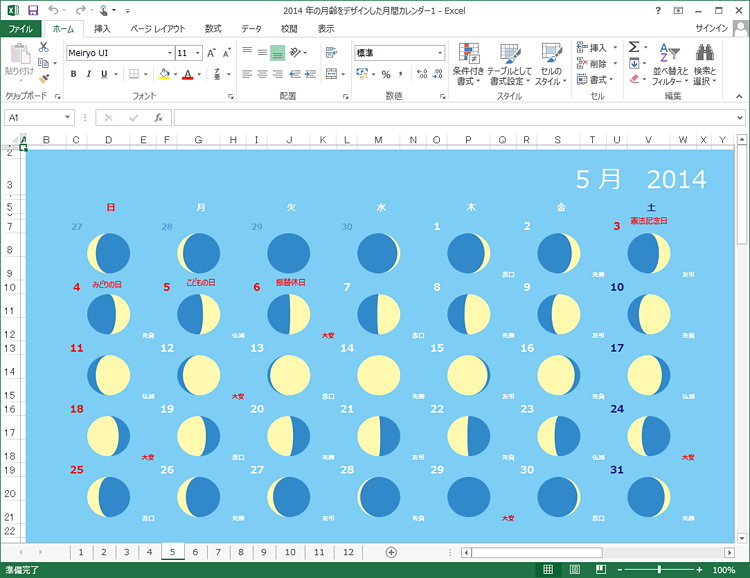Click the insert function fx icon
750x578 pixels.
point(158,118)
